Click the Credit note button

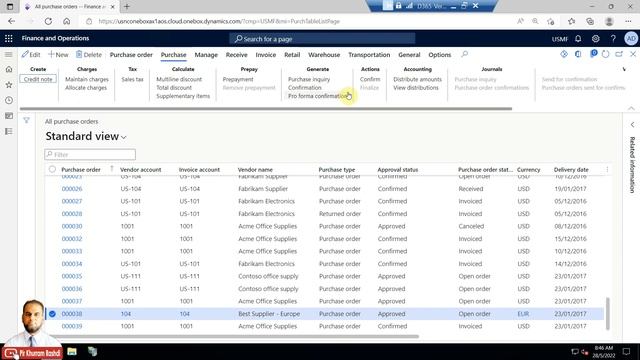pos(38,79)
